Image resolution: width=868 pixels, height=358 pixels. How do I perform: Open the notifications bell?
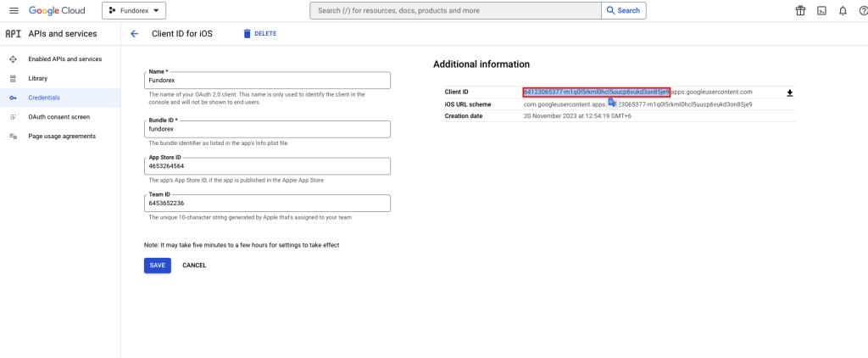point(843,10)
